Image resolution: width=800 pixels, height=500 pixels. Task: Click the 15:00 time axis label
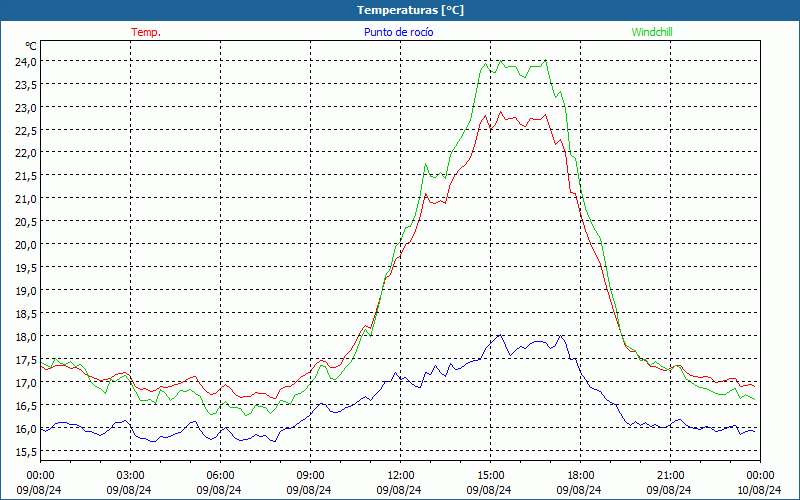tap(490, 475)
